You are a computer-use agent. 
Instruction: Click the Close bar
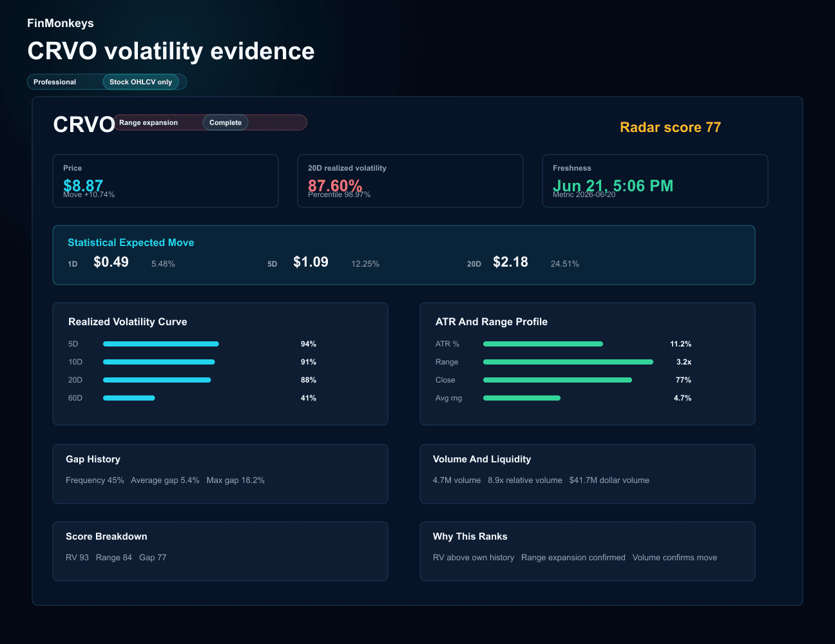click(x=558, y=380)
